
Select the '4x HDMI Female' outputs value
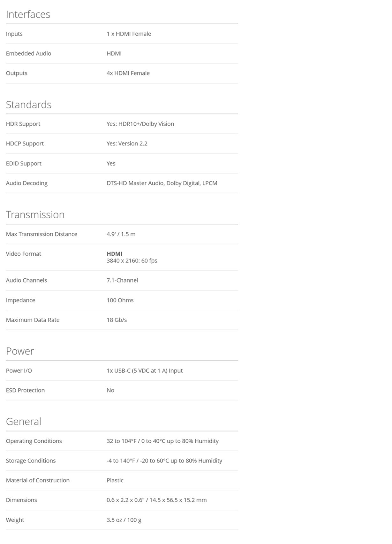coord(128,73)
